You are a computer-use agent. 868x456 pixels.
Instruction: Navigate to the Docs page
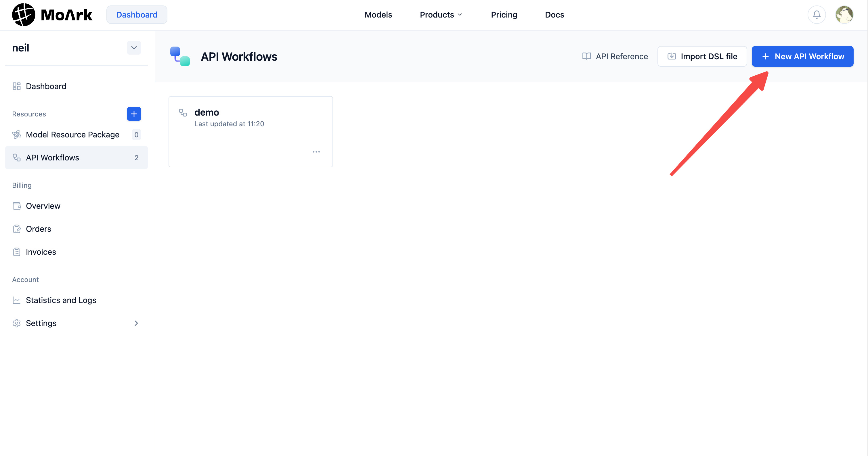tap(554, 14)
